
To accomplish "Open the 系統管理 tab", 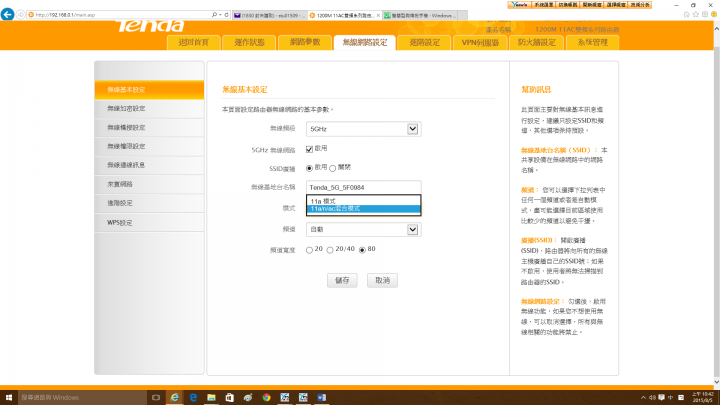I will (592, 42).
